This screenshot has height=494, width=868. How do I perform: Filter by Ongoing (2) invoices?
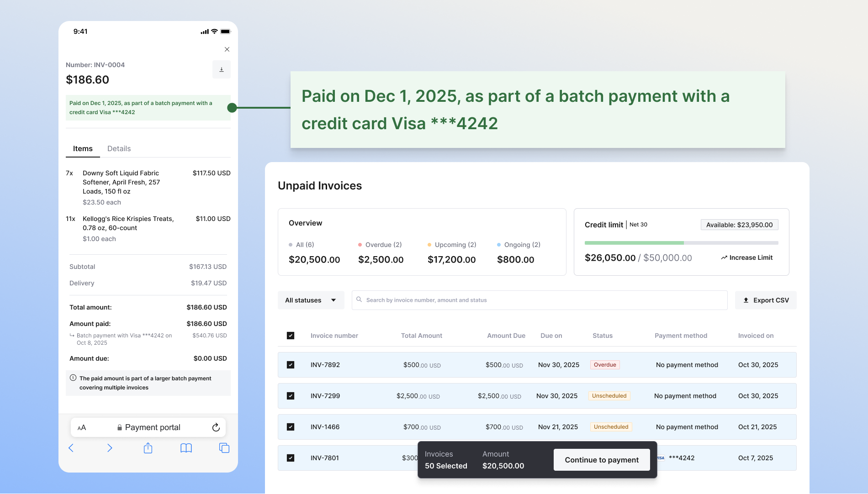coord(519,252)
